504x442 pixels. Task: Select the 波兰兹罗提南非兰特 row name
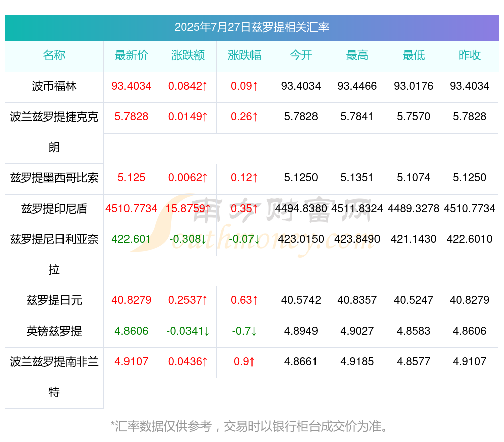[54, 377]
